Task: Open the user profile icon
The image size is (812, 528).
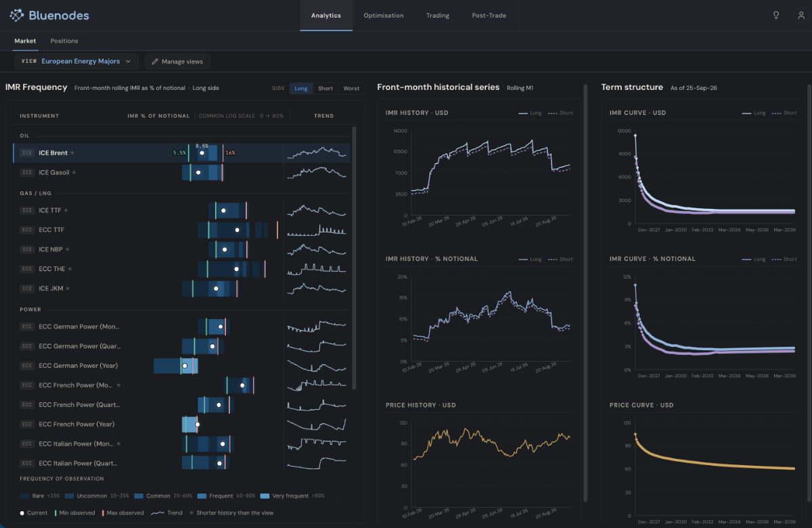Action: 801,16
